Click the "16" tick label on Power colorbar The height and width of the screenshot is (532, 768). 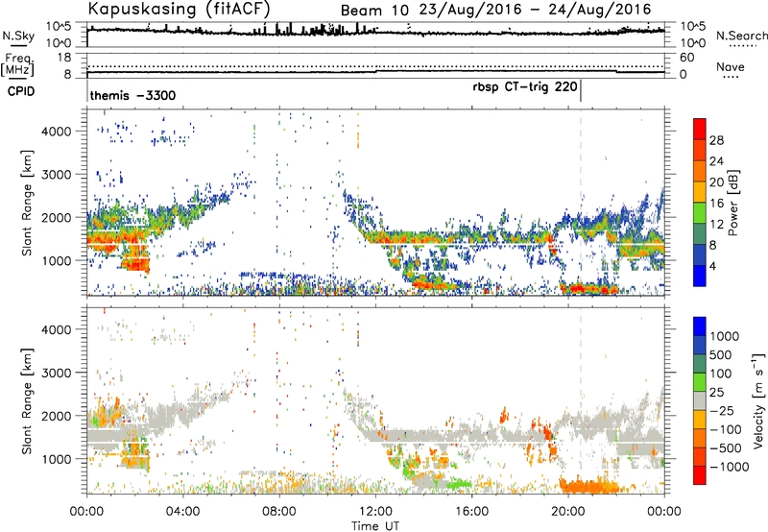tap(716, 204)
